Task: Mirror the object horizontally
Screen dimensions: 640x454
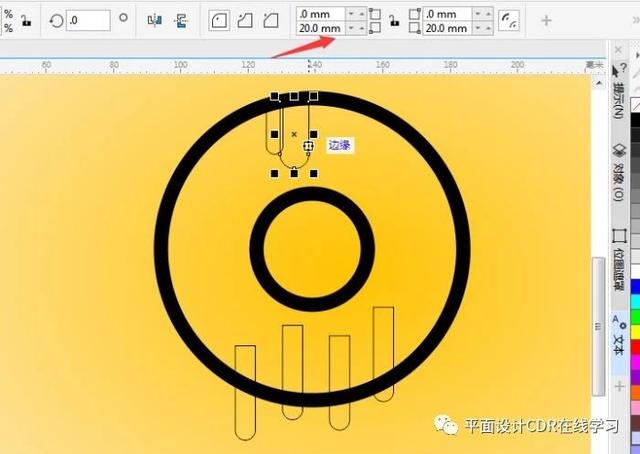Action: [x=154, y=20]
